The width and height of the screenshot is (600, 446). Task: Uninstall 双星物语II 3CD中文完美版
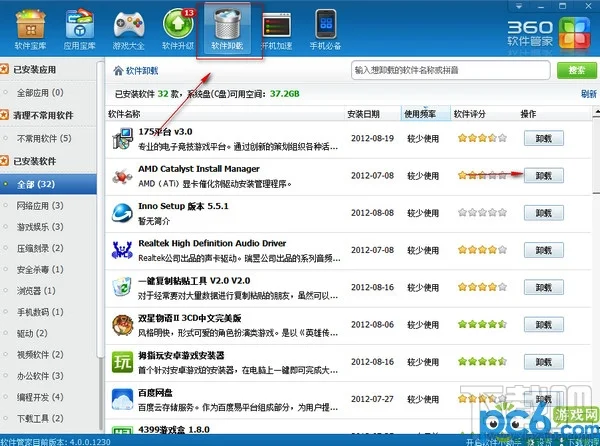(x=544, y=324)
